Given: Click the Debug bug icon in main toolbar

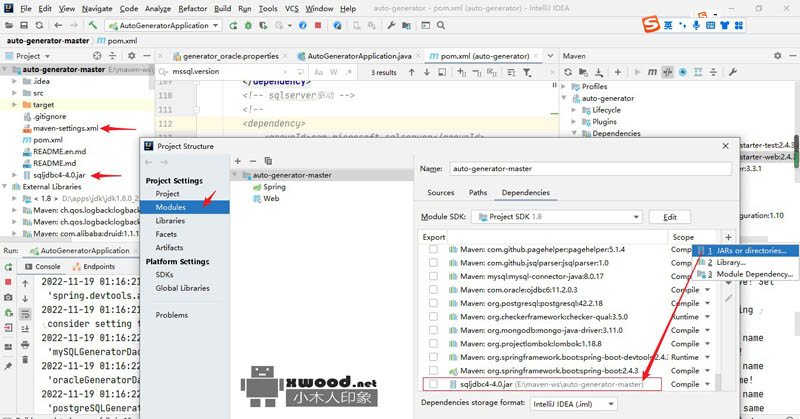Looking at the screenshot, I should (x=248, y=25).
